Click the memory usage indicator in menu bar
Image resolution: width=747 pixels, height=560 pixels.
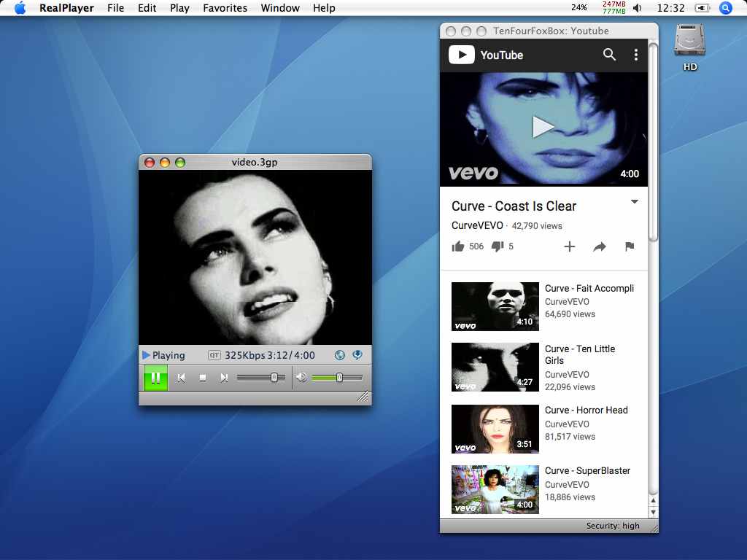(614, 7)
